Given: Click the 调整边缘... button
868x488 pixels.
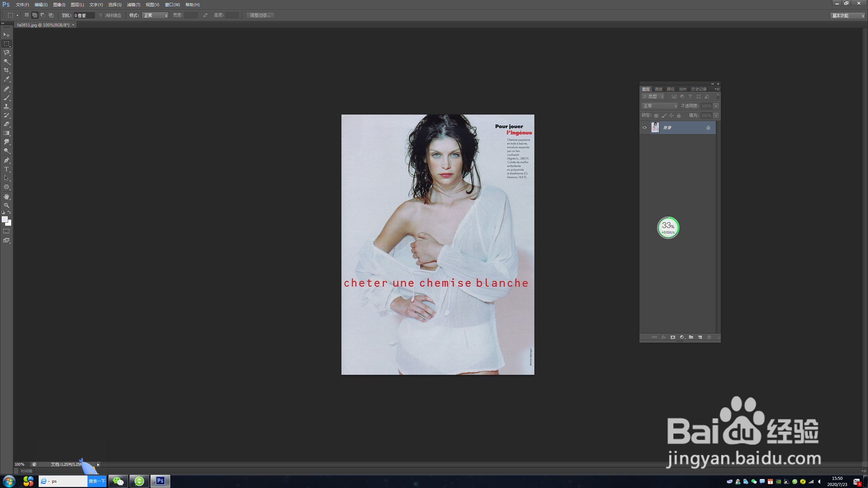Looking at the screenshot, I should (x=260, y=15).
